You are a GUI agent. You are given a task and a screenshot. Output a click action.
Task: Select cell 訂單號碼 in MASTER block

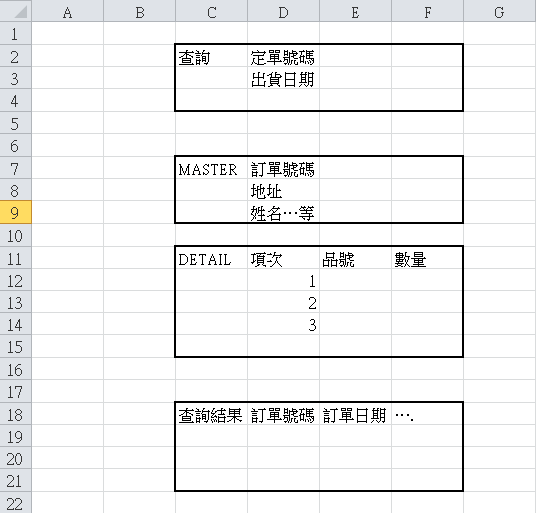[x=283, y=168]
